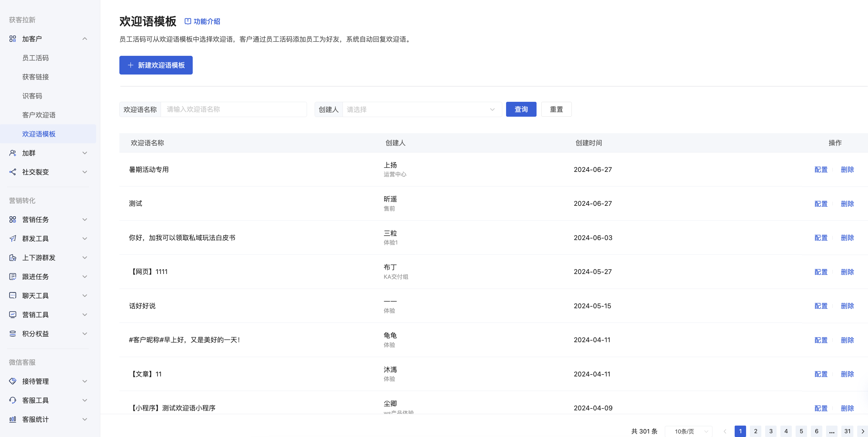Click the 加客户 grid icon in sidebar
868x437 pixels.
pyautogui.click(x=12, y=39)
